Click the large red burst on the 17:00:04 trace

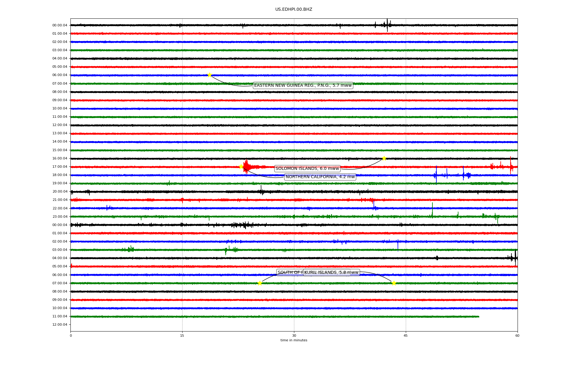point(247,167)
